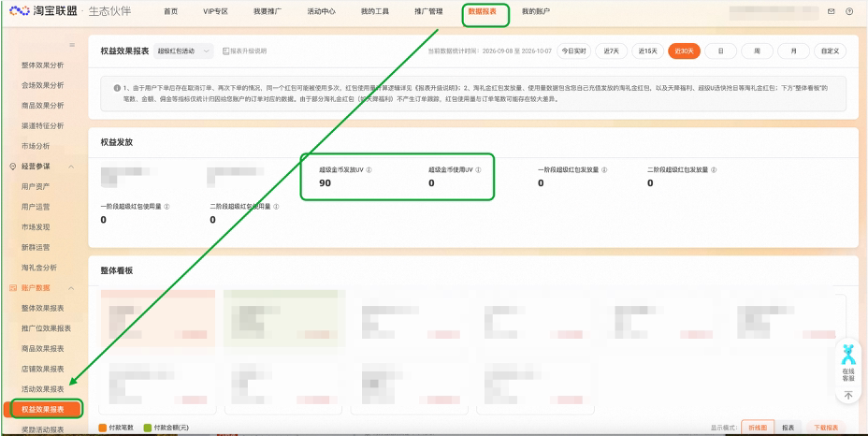Click the 下载报表 button
The width and height of the screenshot is (868, 436).
click(x=827, y=428)
